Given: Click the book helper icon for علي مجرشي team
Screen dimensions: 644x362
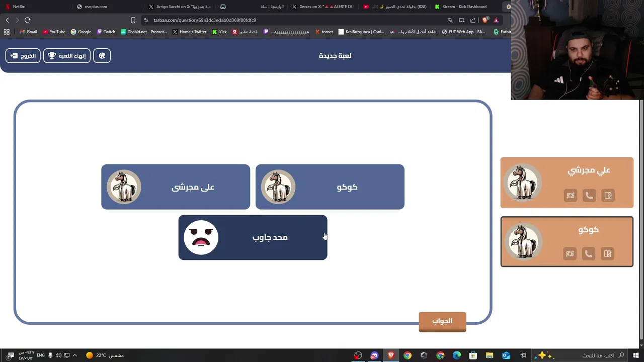Looking at the screenshot, I should pos(608,196).
